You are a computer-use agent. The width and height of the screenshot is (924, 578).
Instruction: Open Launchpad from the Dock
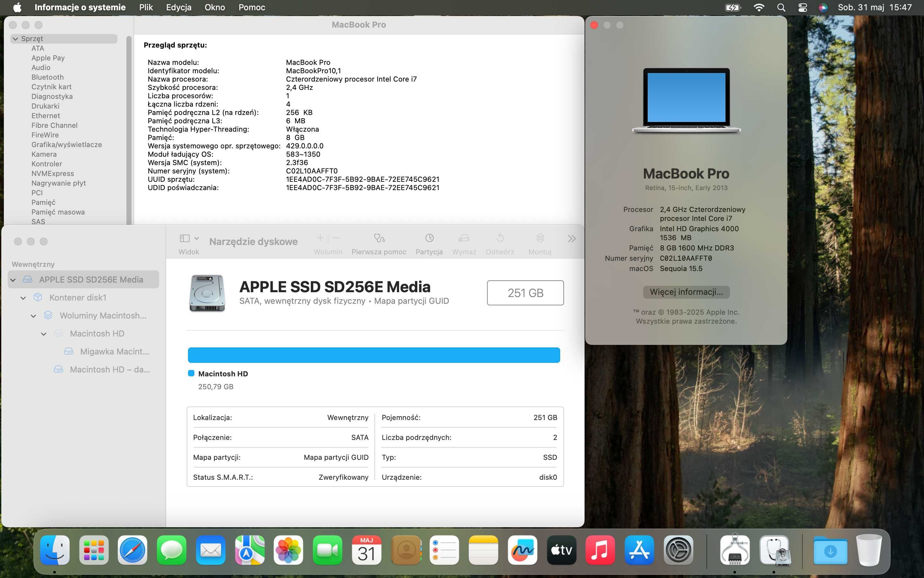[x=94, y=550]
